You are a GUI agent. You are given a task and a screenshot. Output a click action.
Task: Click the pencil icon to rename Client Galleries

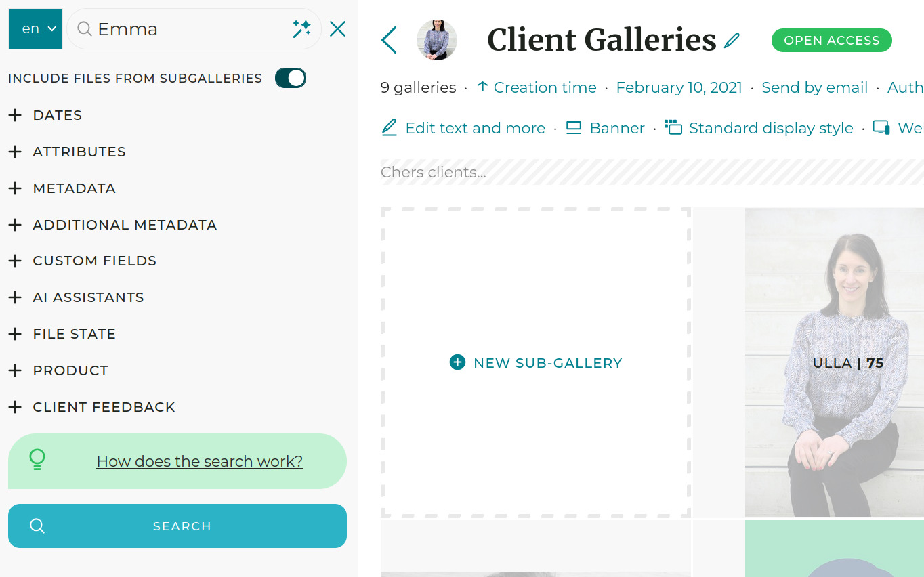pos(732,41)
